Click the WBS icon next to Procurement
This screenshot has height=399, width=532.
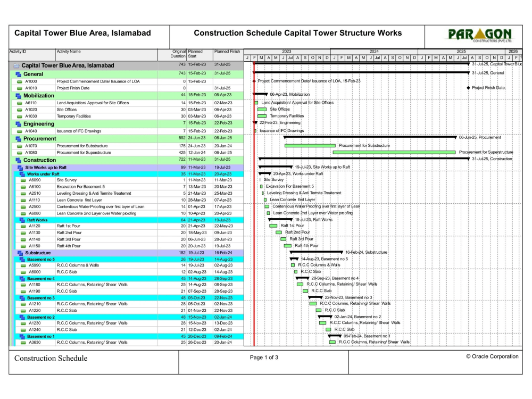[x=18, y=138]
